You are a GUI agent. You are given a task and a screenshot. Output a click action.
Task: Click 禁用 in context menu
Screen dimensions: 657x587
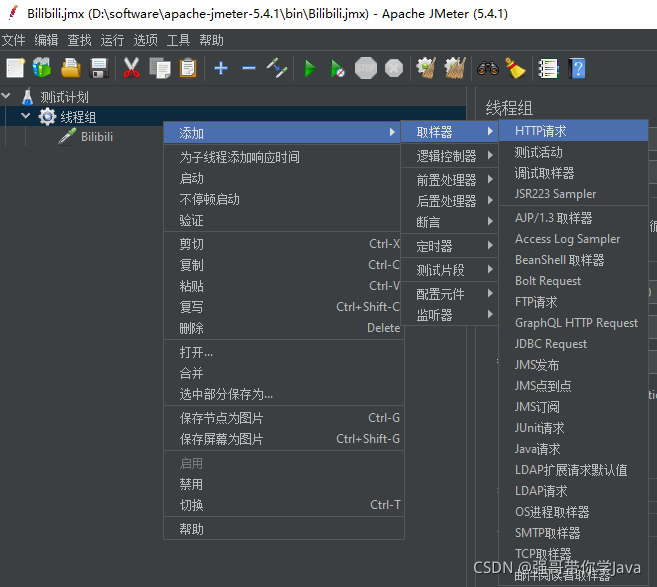pos(284,484)
